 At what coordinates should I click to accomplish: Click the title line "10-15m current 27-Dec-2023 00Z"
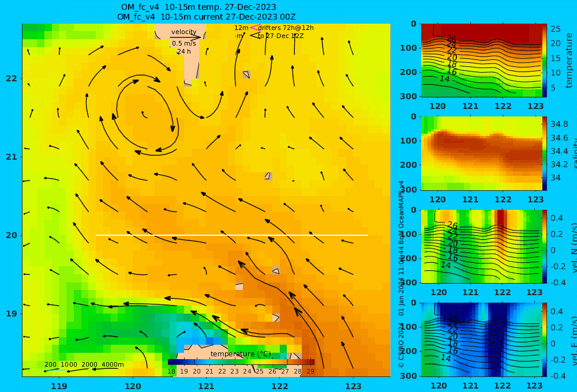tap(228, 17)
